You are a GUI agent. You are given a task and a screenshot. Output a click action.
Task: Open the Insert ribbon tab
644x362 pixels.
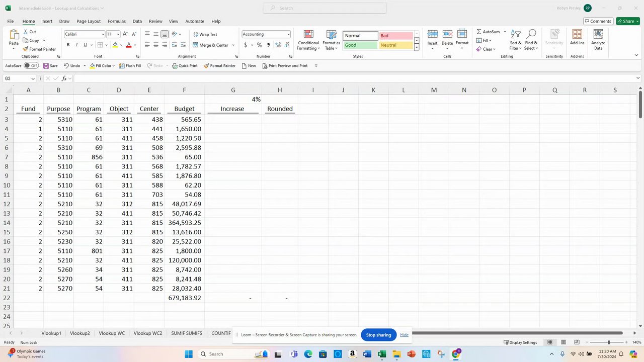[x=47, y=21]
